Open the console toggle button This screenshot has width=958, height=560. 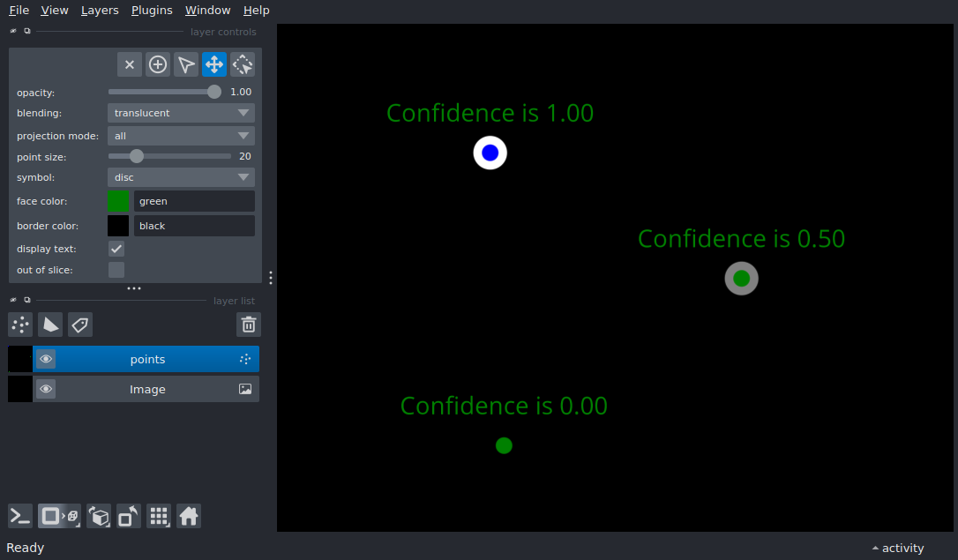pyautogui.click(x=20, y=516)
